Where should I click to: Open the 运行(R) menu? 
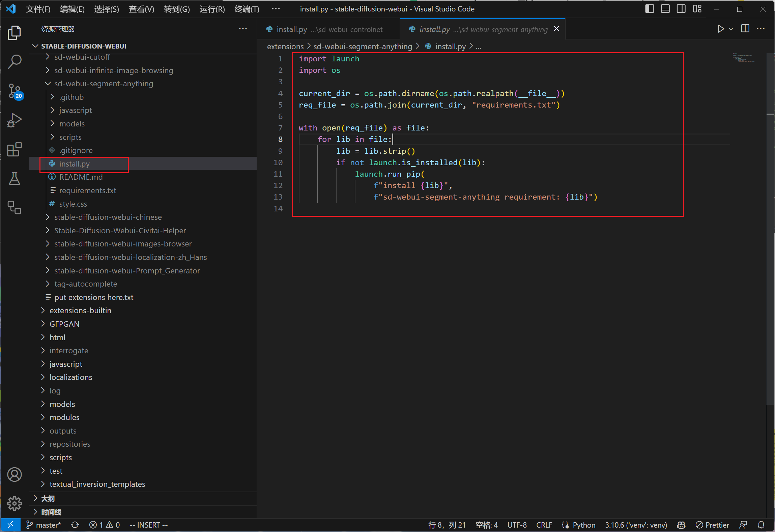pyautogui.click(x=212, y=9)
